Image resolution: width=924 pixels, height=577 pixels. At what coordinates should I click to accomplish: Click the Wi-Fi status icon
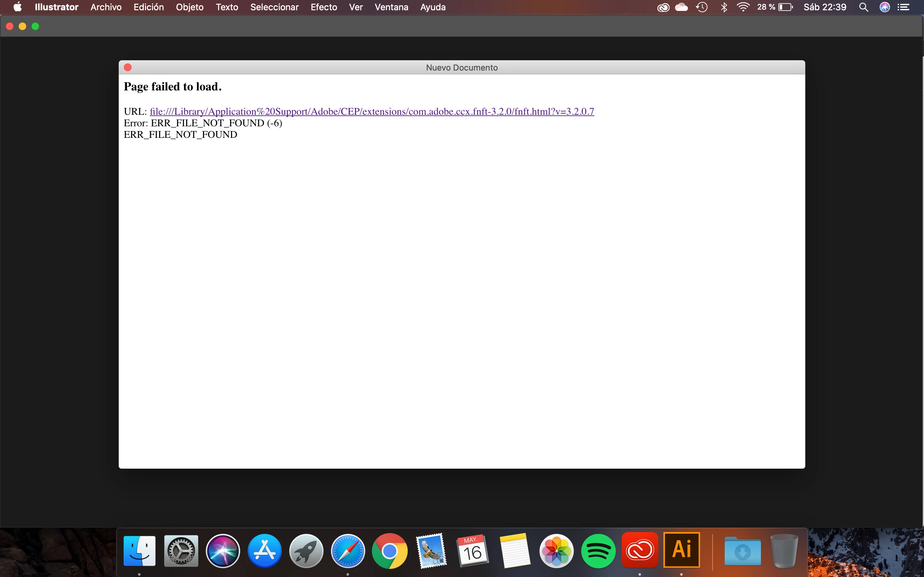pos(743,7)
